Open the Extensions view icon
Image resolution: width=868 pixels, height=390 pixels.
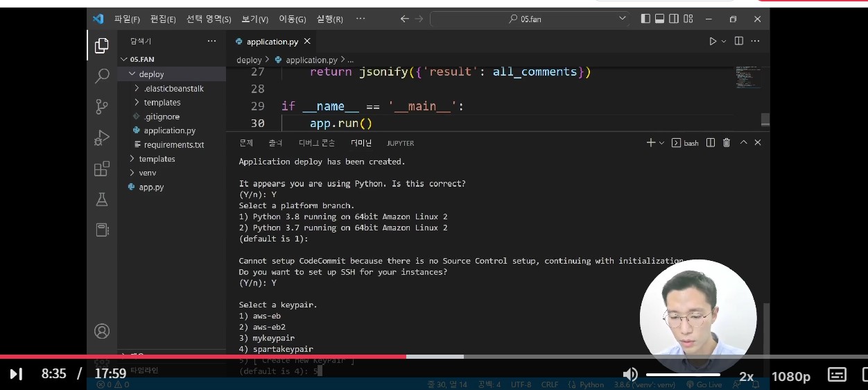pos(102,169)
